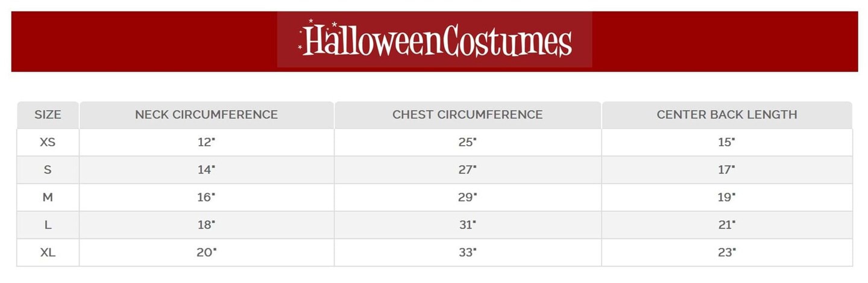Select the 15" center back length cell
Viewport: 868px width, 283px height.
point(726,142)
